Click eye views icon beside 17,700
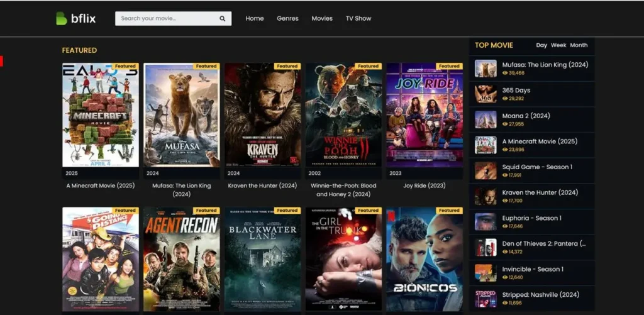 [x=505, y=201]
